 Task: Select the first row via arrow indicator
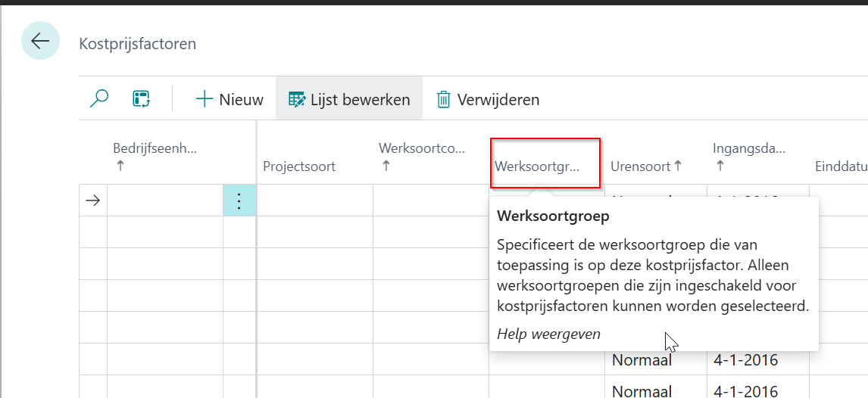[x=92, y=201]
